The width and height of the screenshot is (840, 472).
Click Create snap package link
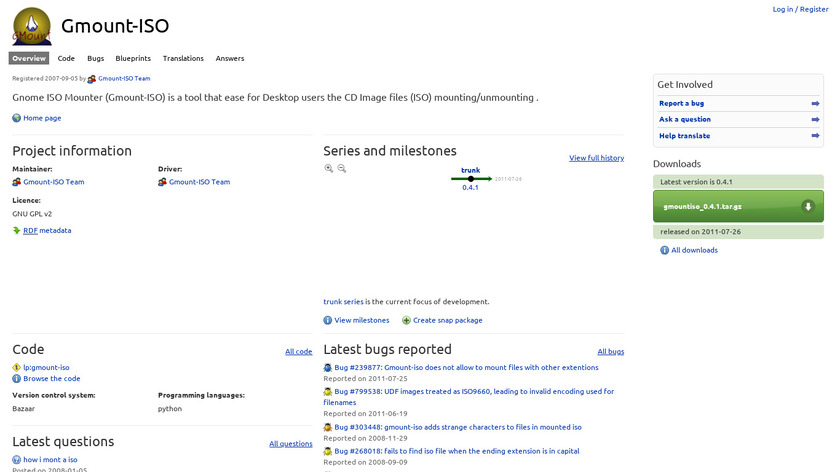pos(447,320)
